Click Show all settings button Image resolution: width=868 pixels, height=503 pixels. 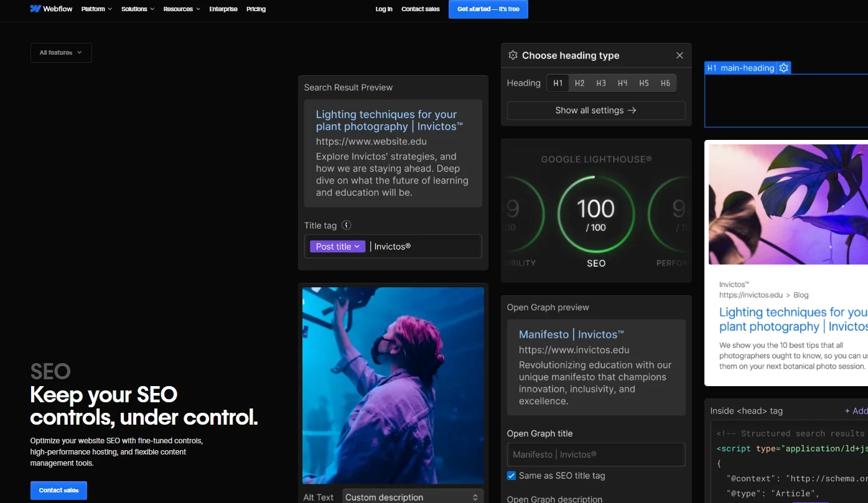pos(595,111)
